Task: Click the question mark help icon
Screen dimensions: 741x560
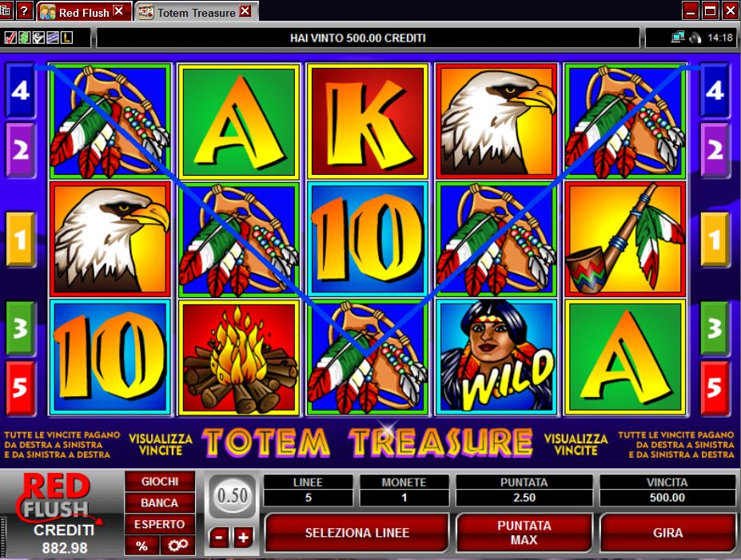Action: pos(24,11)
